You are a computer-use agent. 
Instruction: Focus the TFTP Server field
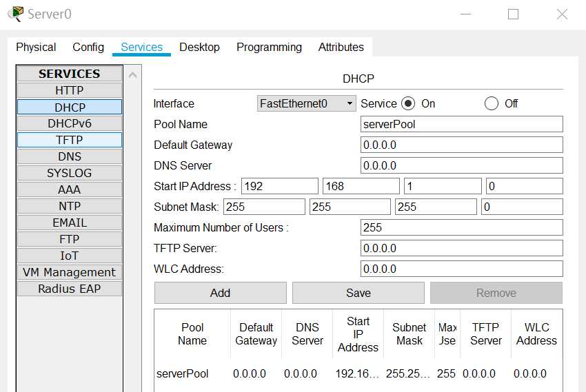tap(461, 248)
